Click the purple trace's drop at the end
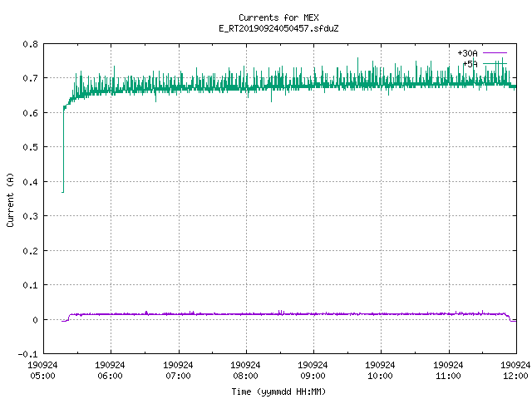Screen dimensions: 532x399 pyautogui.click(x=510, y=318)
